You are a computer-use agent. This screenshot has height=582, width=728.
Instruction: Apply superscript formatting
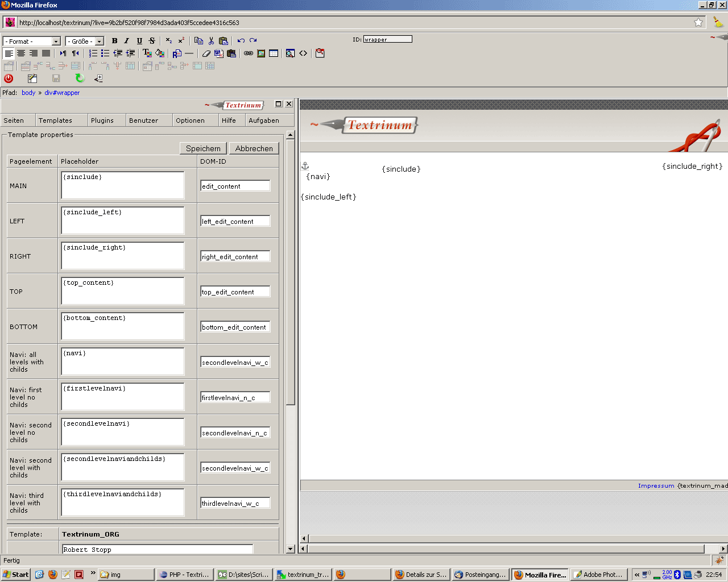(x=181, y=41)
